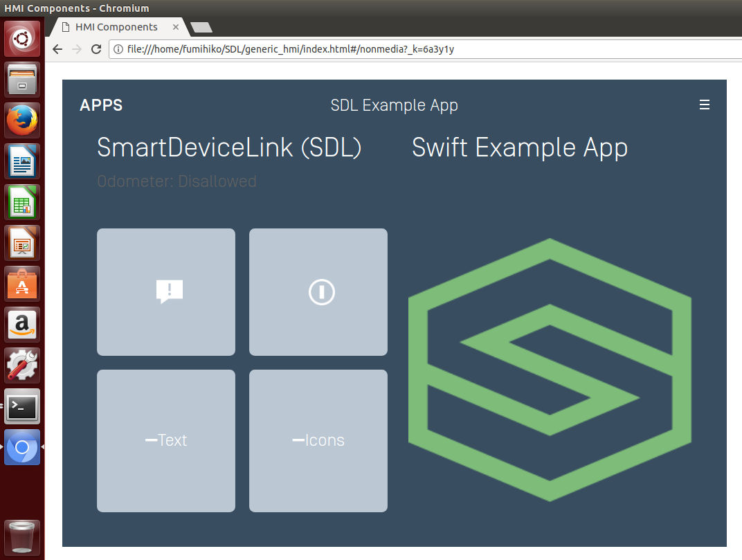The width and height of the screenshot is (742, 560).
Task: Click the Chromium icon in the launcher
Action: point(21,447)
